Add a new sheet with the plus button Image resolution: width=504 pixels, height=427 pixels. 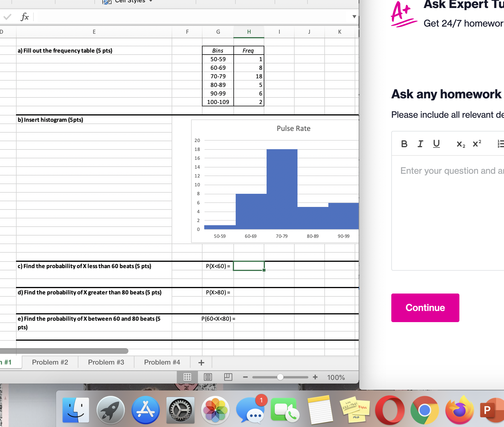point(201,362)
